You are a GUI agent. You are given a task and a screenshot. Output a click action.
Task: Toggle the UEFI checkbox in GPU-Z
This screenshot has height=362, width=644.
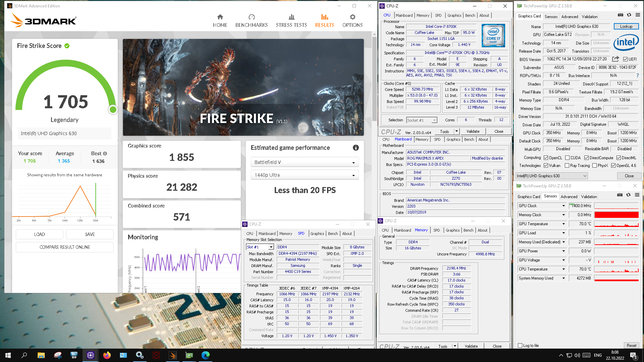[625, 59]
